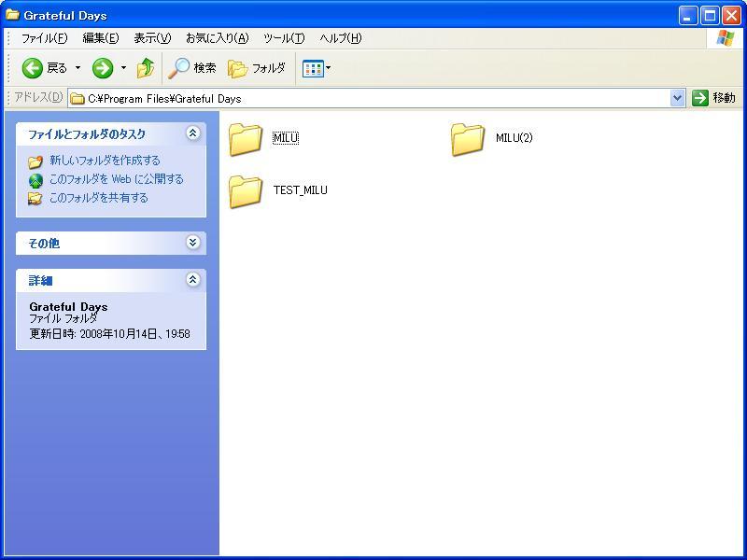Click the green Back arrow button
The image size is (747, 560).
click(33, 68)
